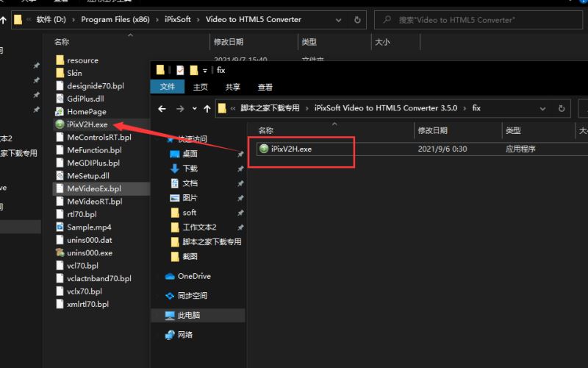Open the 文件 tab in fix window
The height and width of the screenshot is (368, 588).
click(168, 87)
